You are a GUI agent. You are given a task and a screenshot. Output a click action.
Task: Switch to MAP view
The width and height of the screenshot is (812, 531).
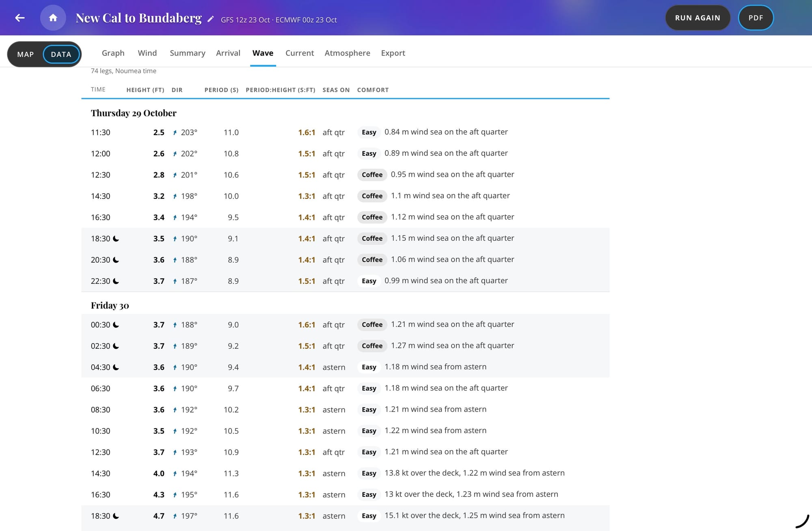click(26, 54)
